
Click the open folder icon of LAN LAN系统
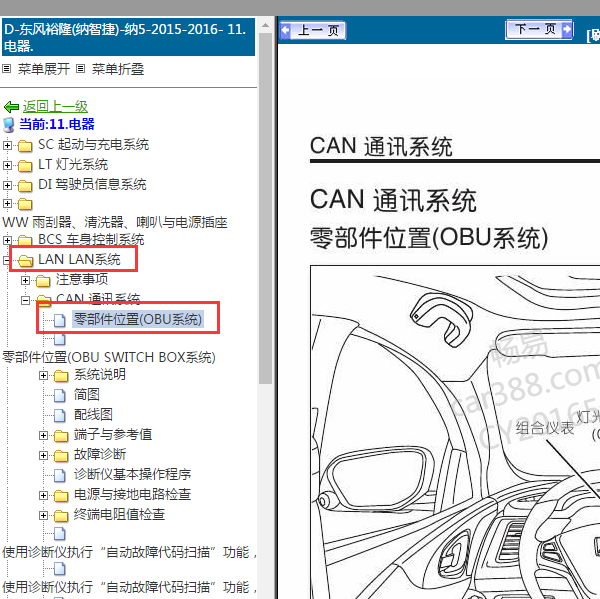click(x=26, y=261)
